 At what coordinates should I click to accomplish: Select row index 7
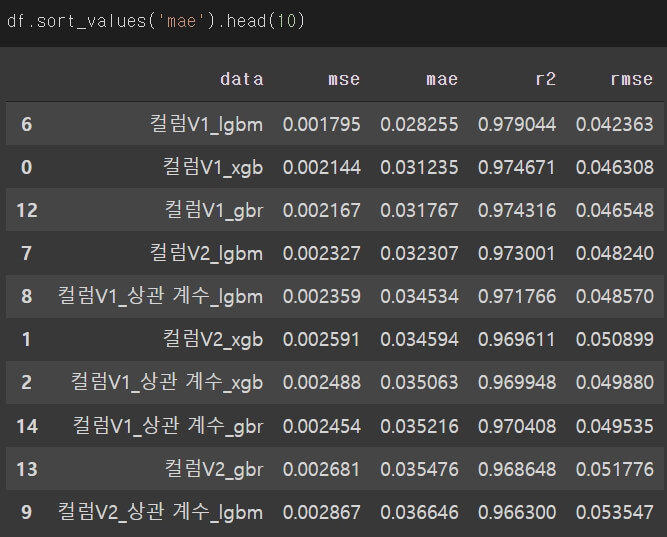pyautogui.click(x=26, y=253)
